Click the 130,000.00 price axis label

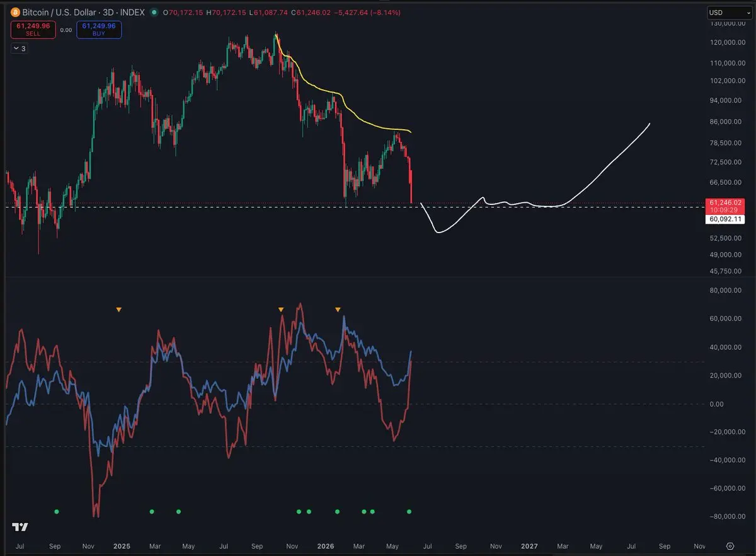click(728, 24)
